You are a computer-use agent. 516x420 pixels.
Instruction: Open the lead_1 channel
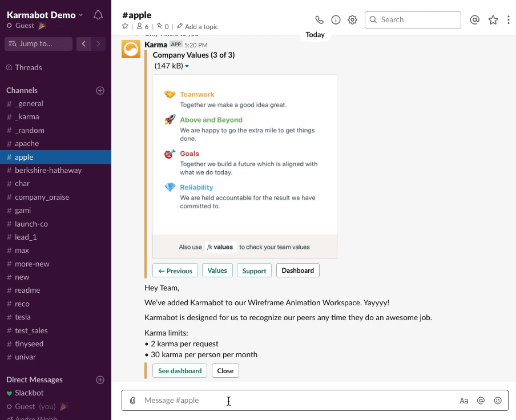[x=55, y=237]
